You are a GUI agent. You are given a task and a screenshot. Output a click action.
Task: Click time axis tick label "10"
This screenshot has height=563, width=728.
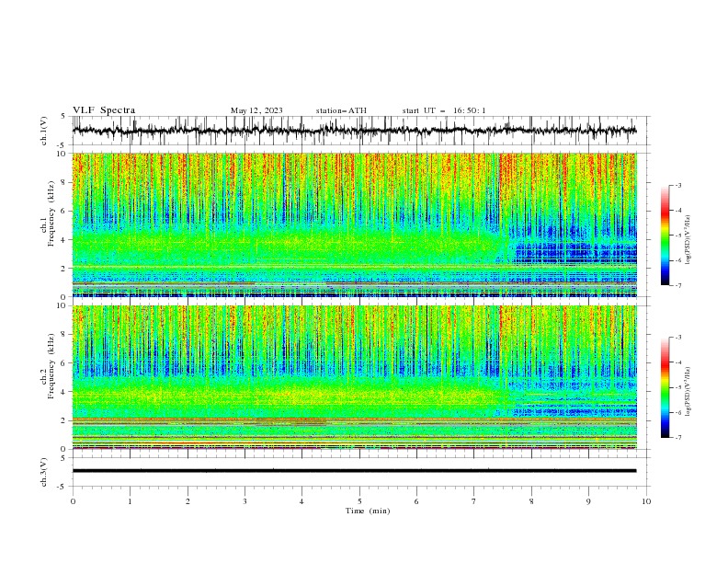(x=646, y=501)
